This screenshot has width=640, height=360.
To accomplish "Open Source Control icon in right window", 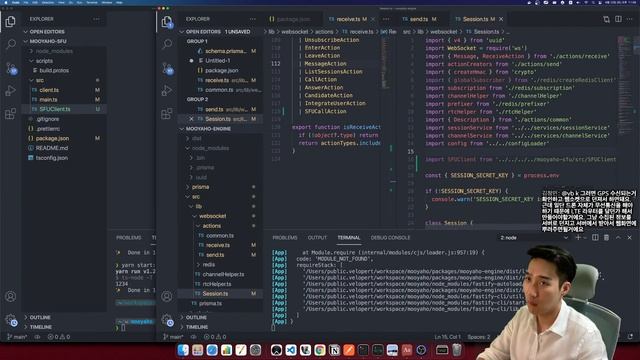I will pyautogui.click(x=167, y=68).
